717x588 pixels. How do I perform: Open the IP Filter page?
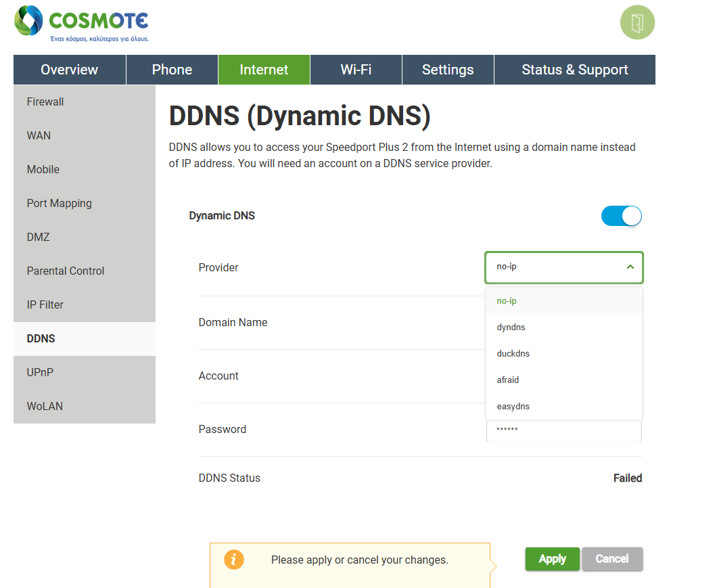(85, 304)
